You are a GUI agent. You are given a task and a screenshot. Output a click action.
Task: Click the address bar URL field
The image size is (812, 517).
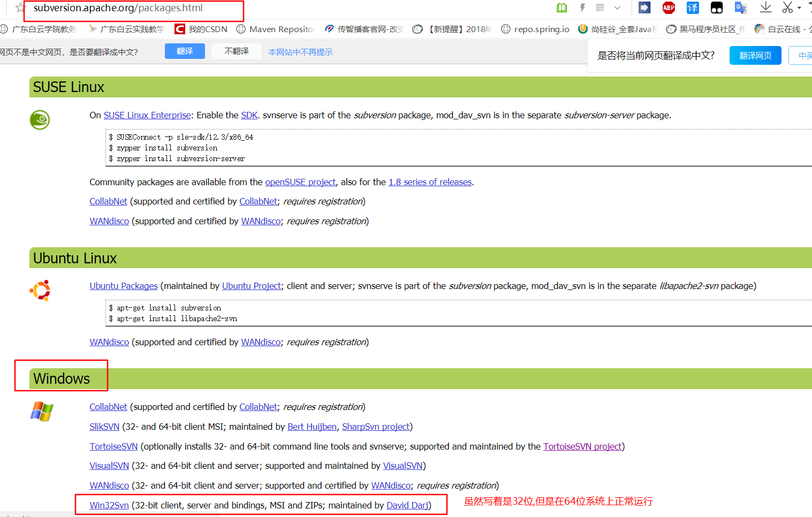[118, 8]
